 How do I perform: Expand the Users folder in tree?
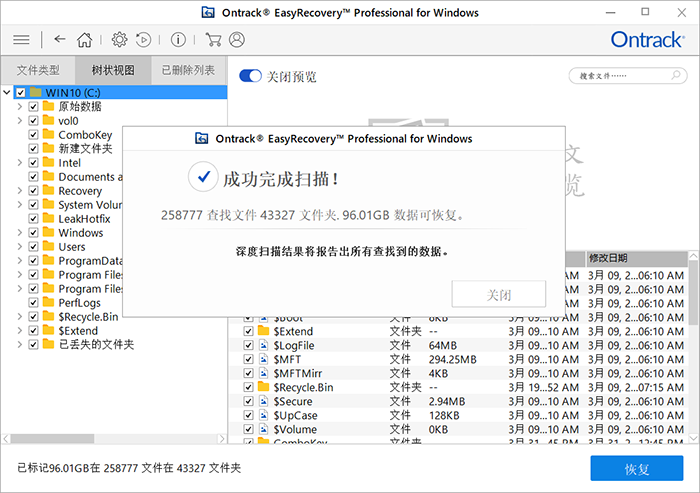(20, 247)
